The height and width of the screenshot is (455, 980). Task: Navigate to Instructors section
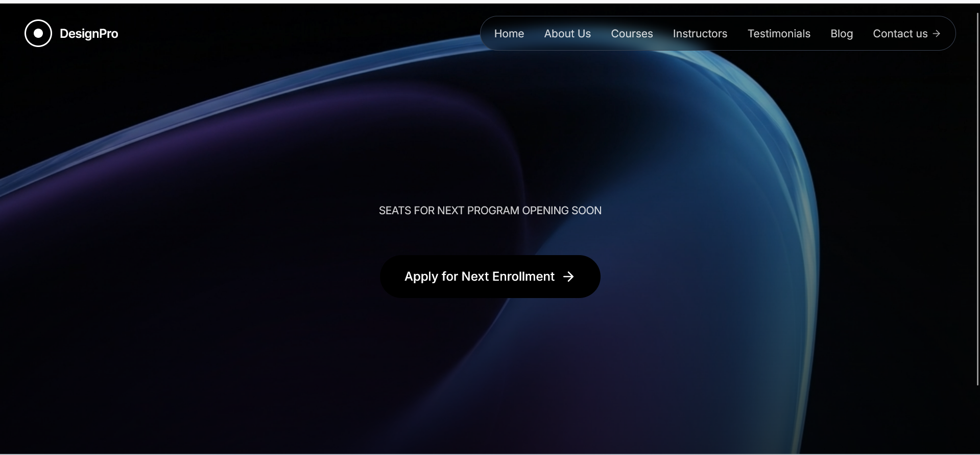[700, 34]
